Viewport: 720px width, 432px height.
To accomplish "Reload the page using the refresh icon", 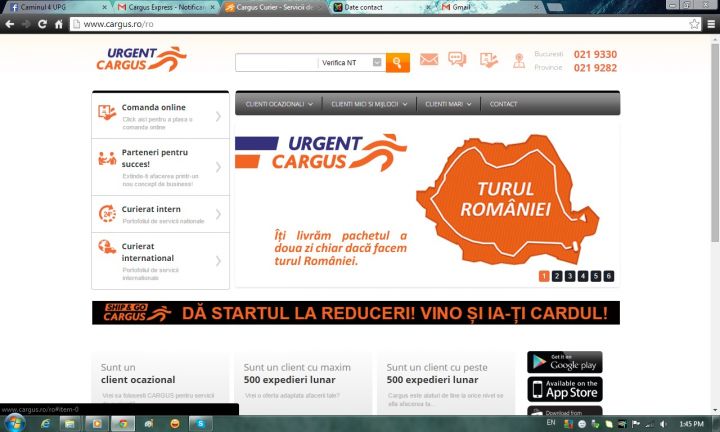I will [x=43, y=23].
